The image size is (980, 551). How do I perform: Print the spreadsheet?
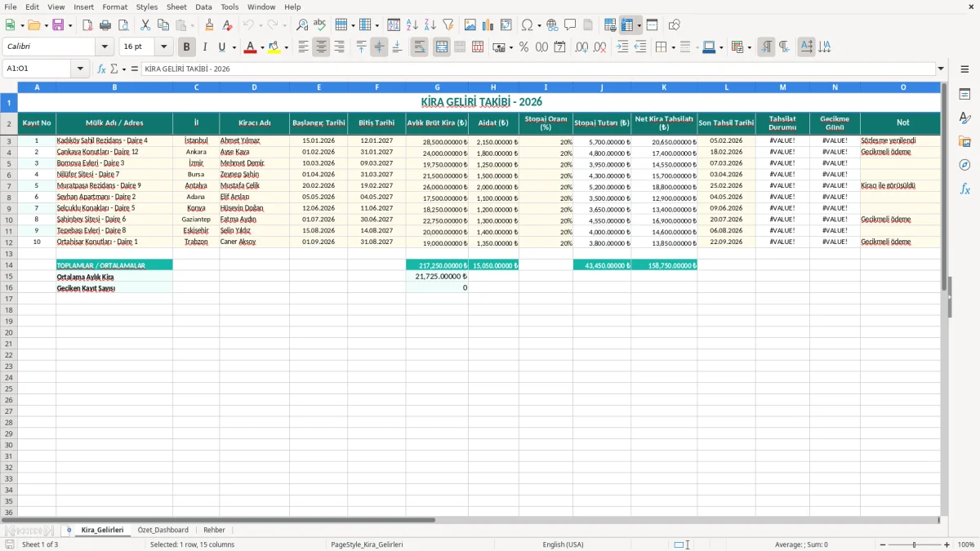pos(105,25)
